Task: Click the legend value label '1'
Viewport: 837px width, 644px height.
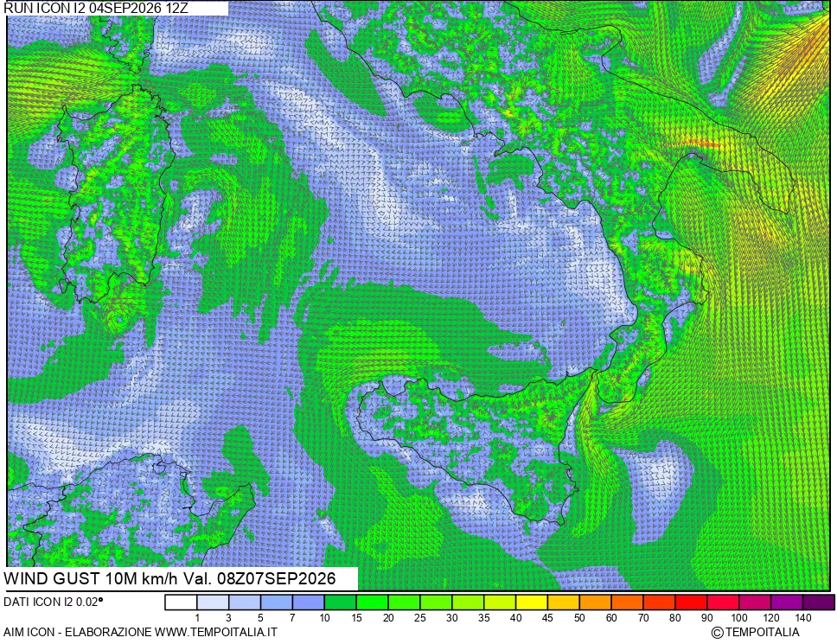Action: 197,618
